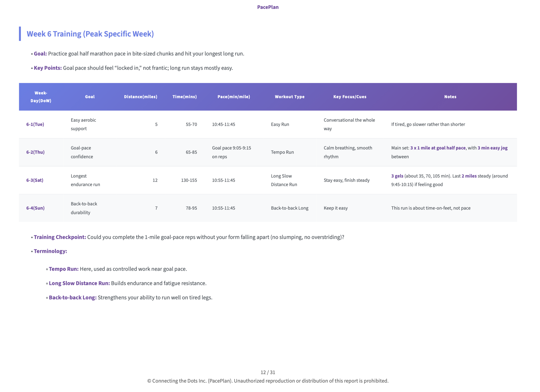540x392 pixels.
Task: Sort by the Distance(miles) column header
Action: click(141, 97)
